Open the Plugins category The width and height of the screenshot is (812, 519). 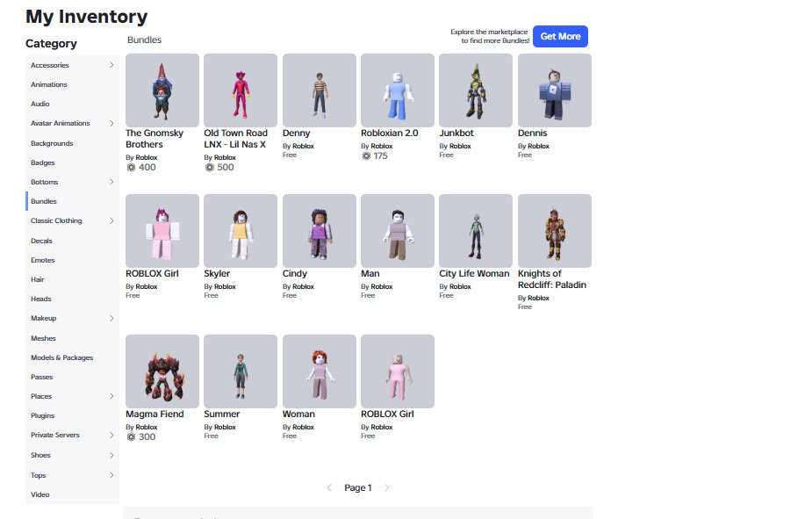tap(42, 415)
